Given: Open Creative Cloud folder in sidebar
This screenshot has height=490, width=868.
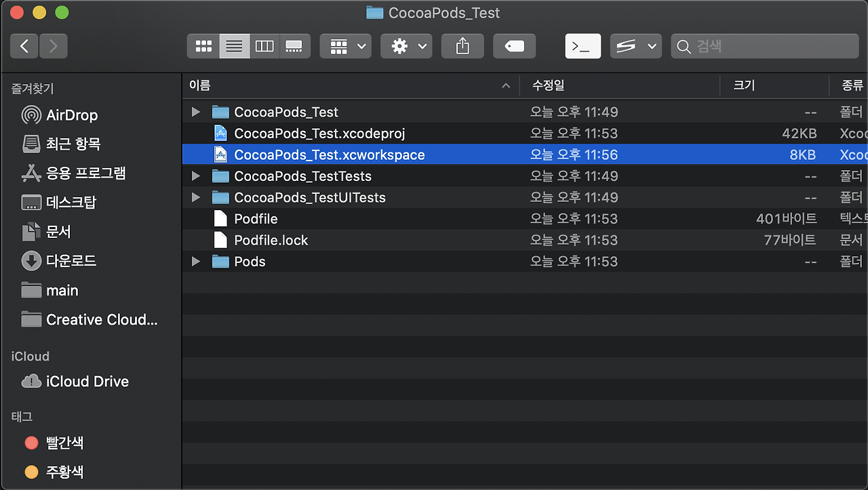Looking at the screenshot, I should (x=90, y=319).
